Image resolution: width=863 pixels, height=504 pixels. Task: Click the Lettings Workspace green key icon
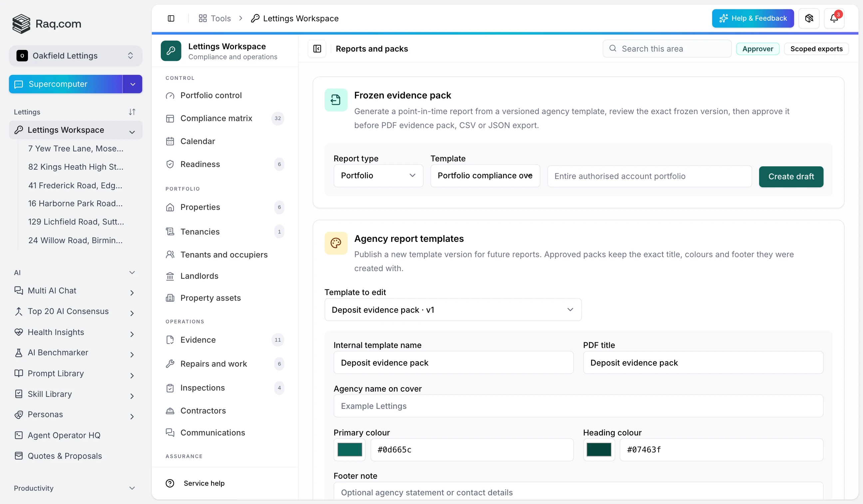171,51
